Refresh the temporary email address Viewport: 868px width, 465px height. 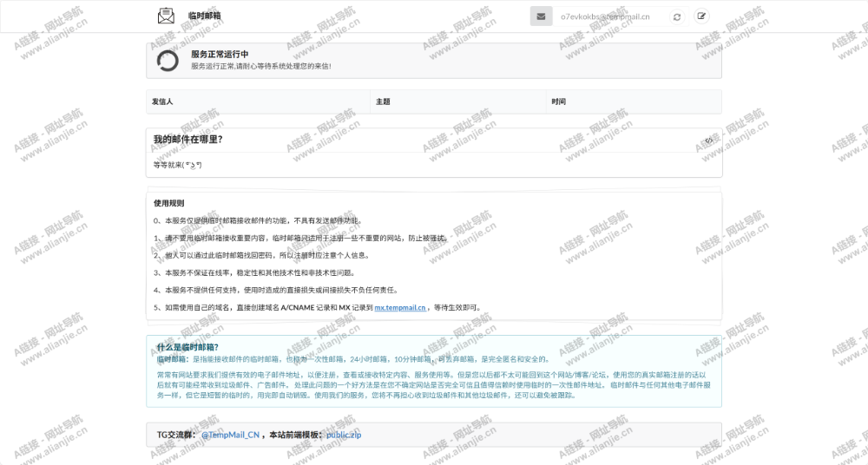[677, 16]
